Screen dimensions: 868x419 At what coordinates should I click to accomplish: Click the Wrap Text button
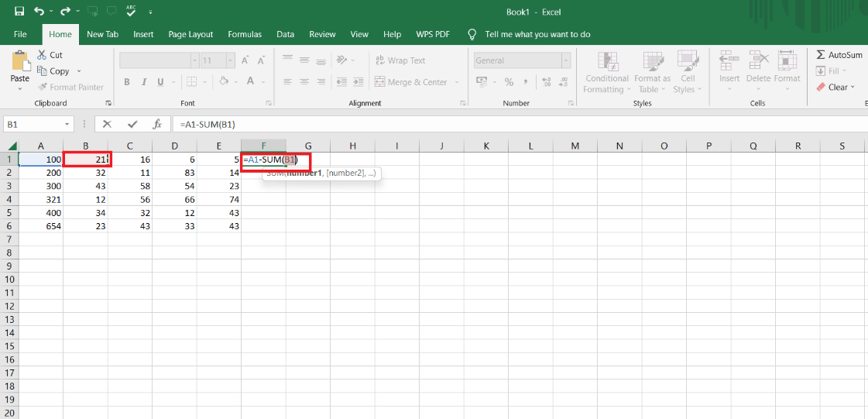click(400, 60)
